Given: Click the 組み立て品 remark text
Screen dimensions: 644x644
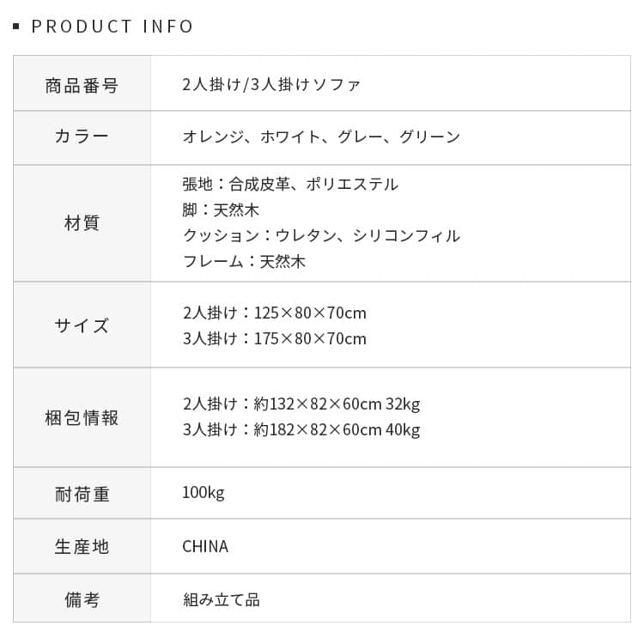Looking at the screenshot, I should click(x=221, y=599).
